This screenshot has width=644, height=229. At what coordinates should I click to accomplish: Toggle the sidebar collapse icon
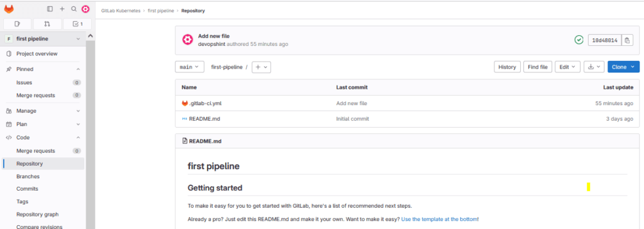50,9
